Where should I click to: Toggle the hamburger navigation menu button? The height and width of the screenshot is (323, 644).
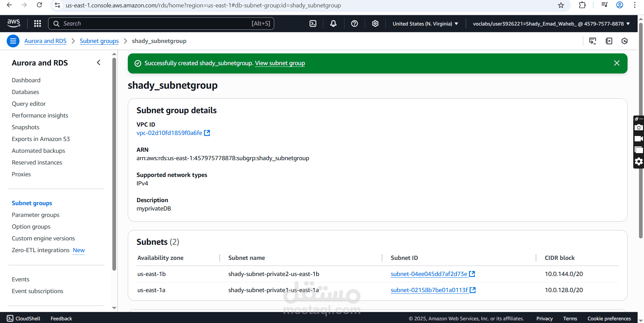point(13,41)
